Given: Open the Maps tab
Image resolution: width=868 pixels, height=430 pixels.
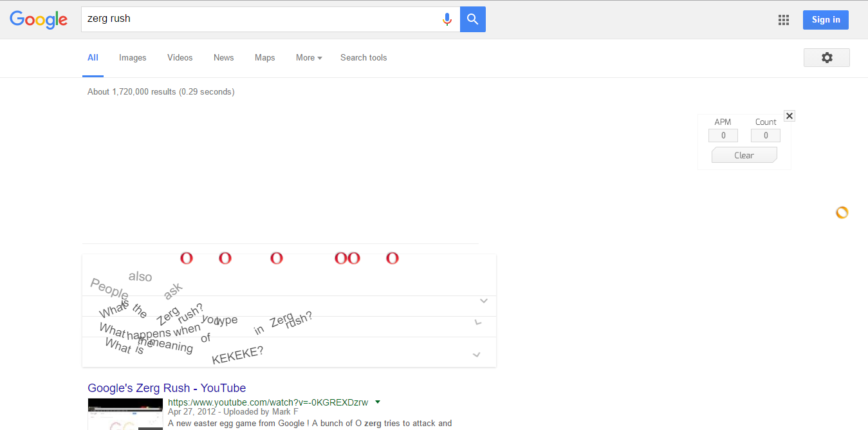Looking at the screenshot, I should pyautogui.click(x=265, y=58).
